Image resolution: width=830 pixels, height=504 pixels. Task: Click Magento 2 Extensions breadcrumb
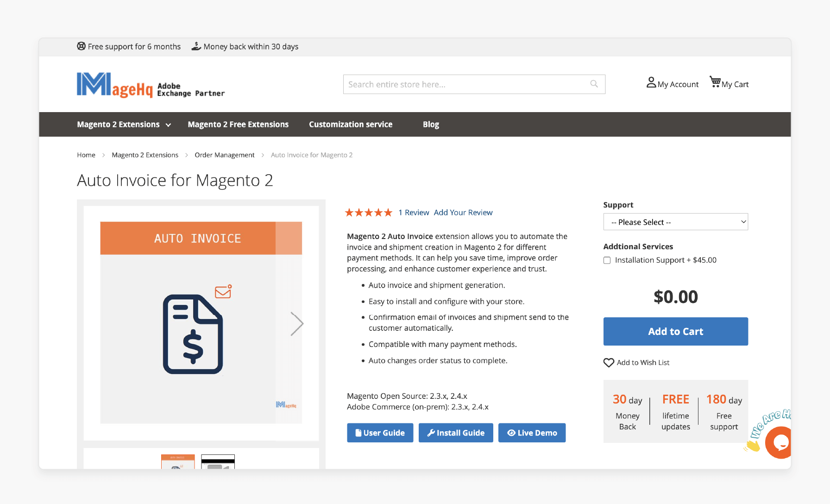coord(145,155)
